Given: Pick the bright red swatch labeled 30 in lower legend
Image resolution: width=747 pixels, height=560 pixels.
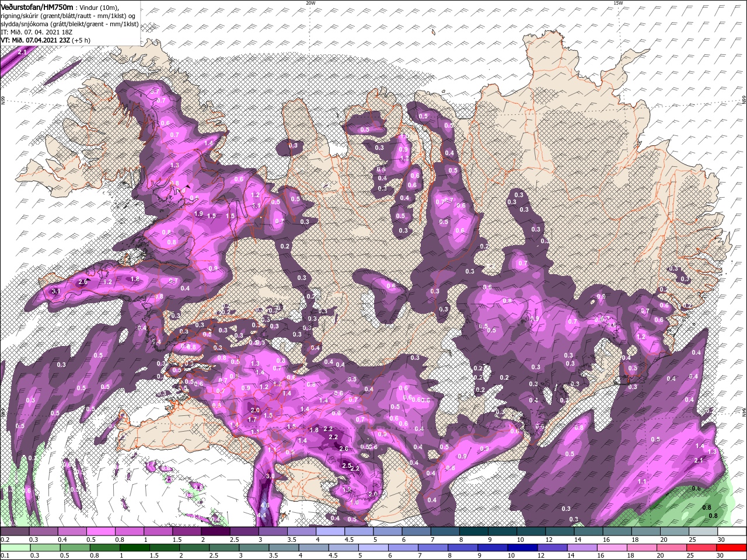Looking at the screenshot, I should (732, 547).
